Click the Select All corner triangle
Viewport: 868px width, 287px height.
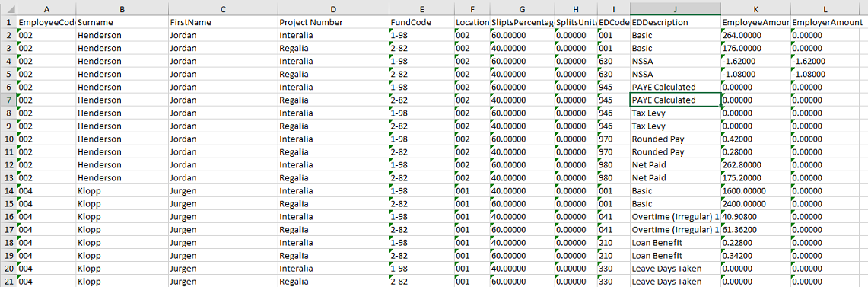(9, 8)
